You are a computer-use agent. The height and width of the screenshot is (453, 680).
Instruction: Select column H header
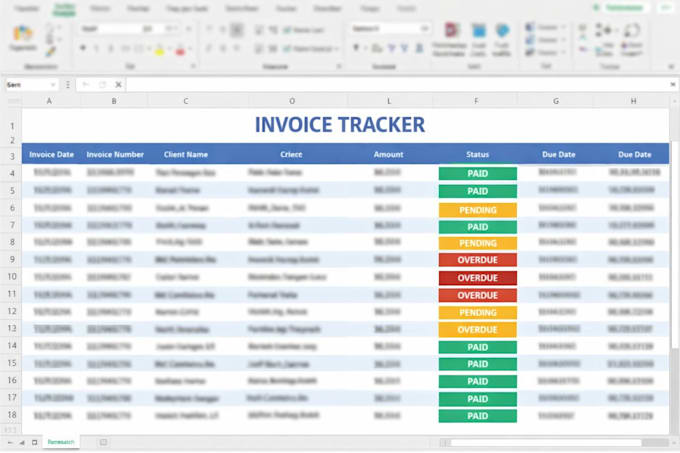[634, 101]
